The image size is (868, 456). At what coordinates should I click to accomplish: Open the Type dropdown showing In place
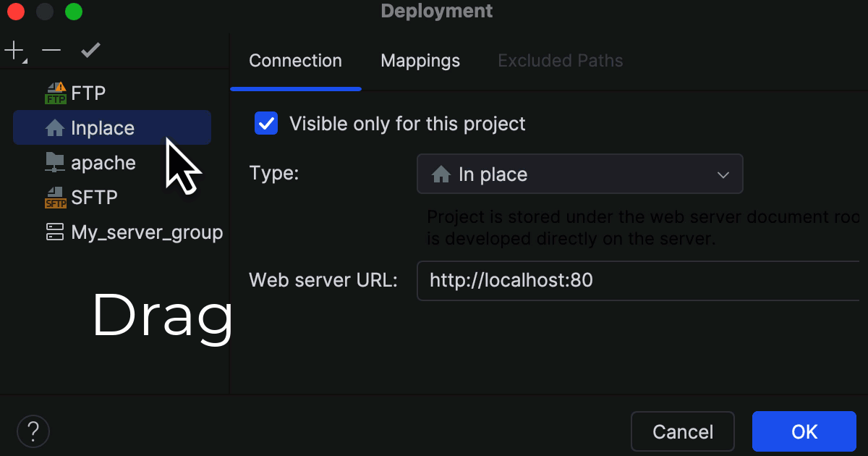coord(580,174)
